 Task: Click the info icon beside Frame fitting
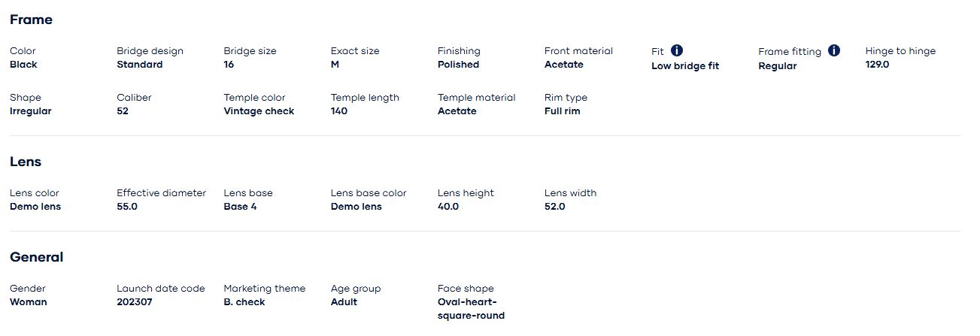(x=834, y=51)
